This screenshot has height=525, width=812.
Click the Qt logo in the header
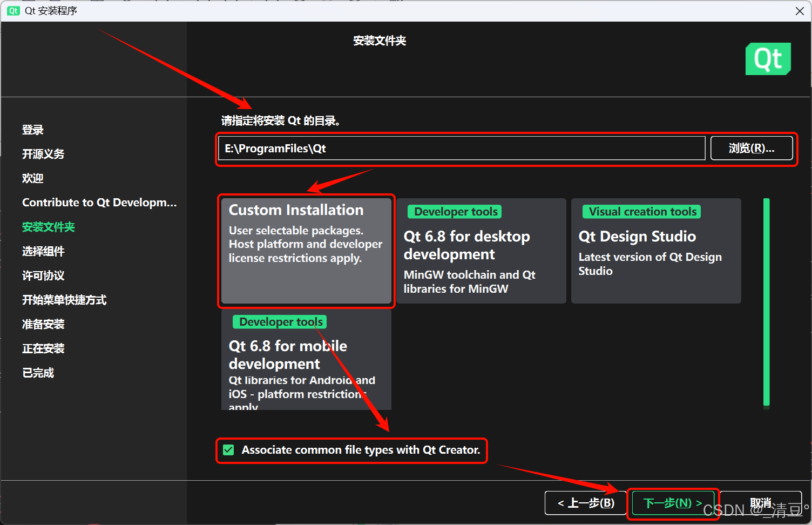tap(768, 59)
